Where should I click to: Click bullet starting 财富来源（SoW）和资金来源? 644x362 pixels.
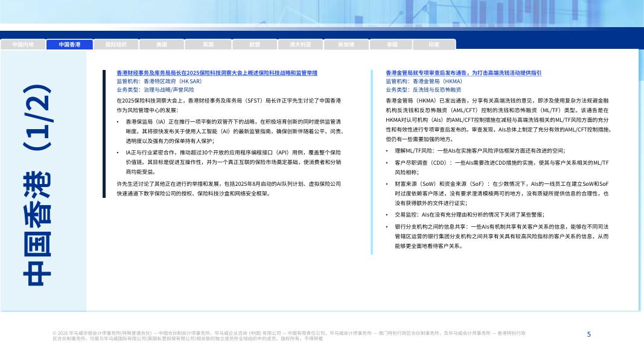pyautogui.click(x=498, y=193)
